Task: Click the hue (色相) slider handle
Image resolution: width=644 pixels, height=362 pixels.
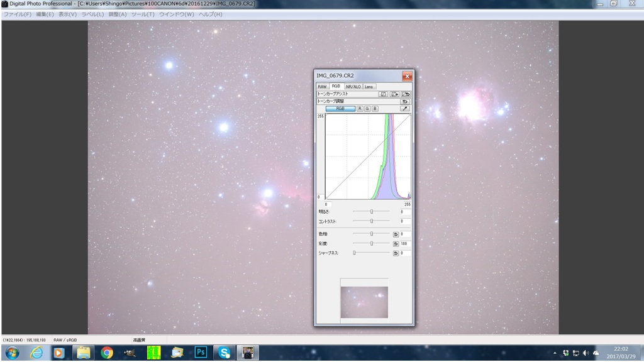Action: [x=372, y=234]
